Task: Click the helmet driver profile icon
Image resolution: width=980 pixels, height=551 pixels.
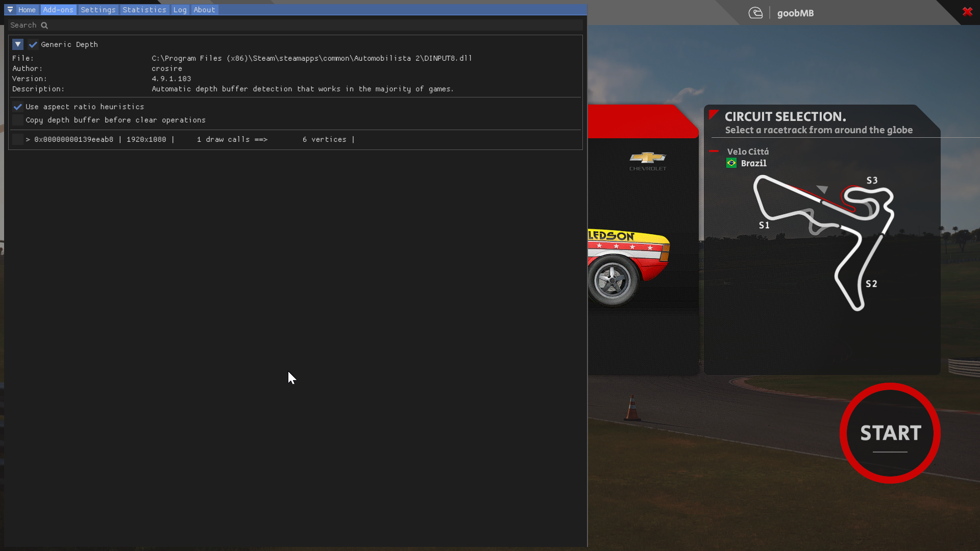Action: coord(755,13)
